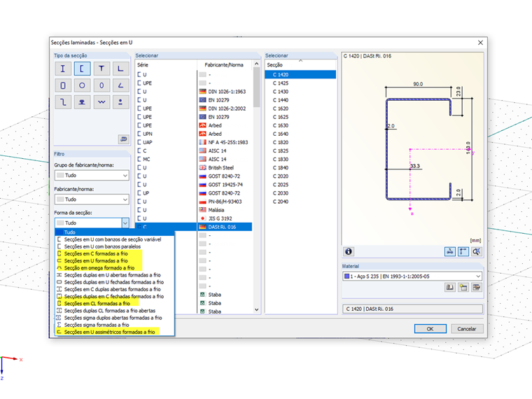Select the PN-86/H-93403 series row

[x=194, y=202]
